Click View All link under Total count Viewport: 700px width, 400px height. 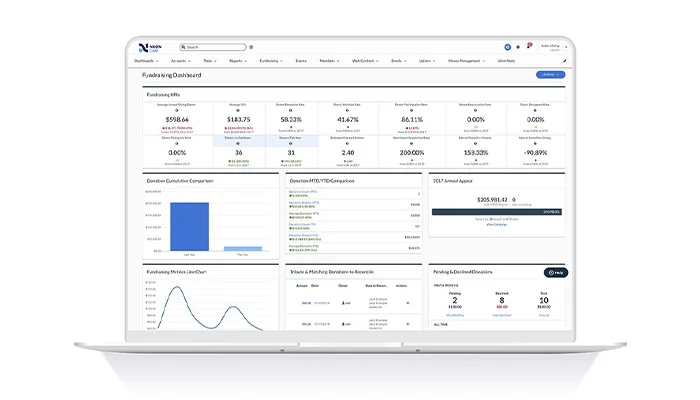544,315
